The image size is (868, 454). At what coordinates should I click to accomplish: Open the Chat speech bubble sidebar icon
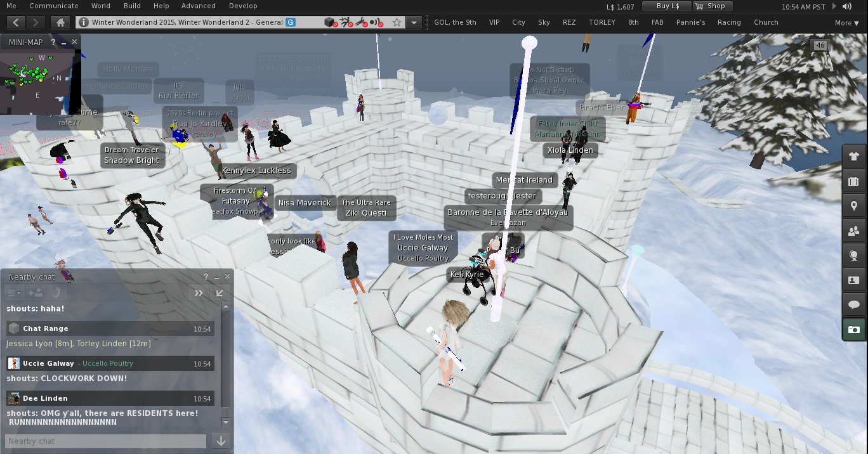(x=853, y=305)
